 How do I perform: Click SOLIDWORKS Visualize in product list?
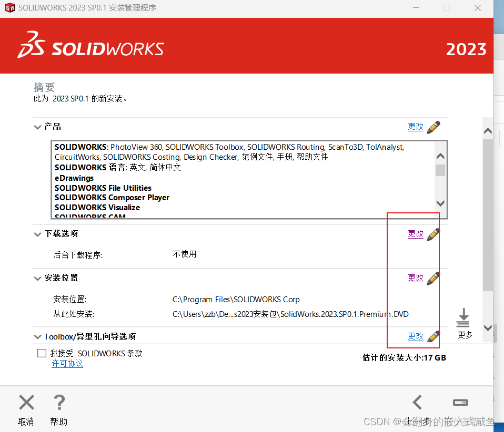tap(97, 208)
